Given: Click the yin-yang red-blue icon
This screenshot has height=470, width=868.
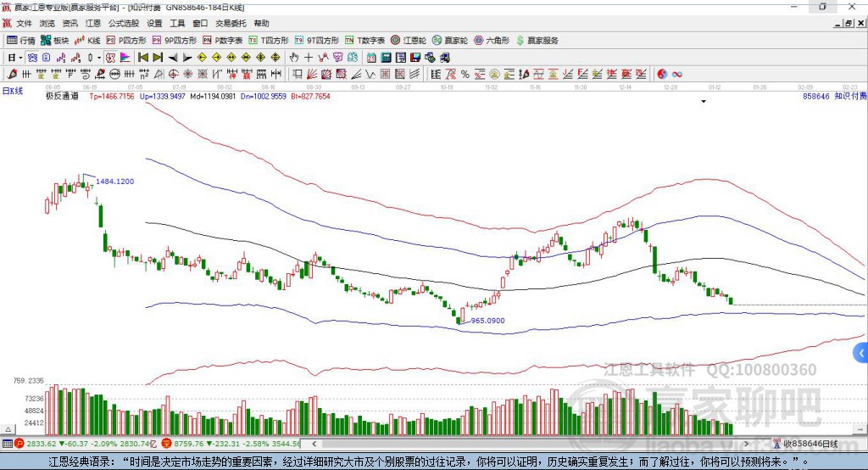Looking at the screenshot, I should click(x=662, y=75).
